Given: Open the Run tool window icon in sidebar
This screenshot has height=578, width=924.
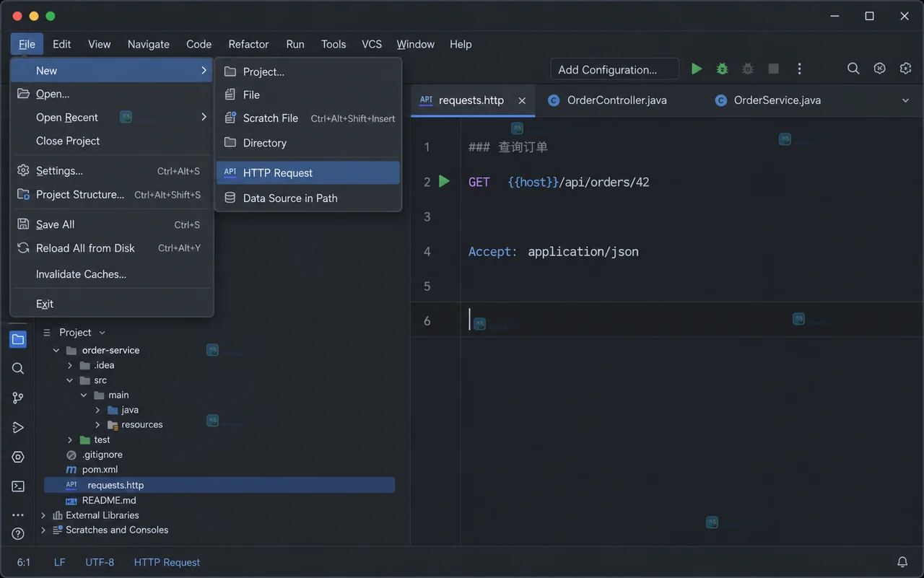Looking at the screenshot, I should click(x=18, y=428).
